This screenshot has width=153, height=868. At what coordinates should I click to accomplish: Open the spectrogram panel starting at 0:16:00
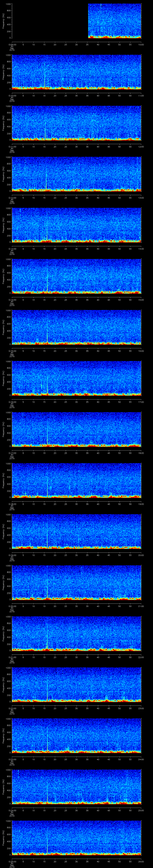click(x=76, y=378)
